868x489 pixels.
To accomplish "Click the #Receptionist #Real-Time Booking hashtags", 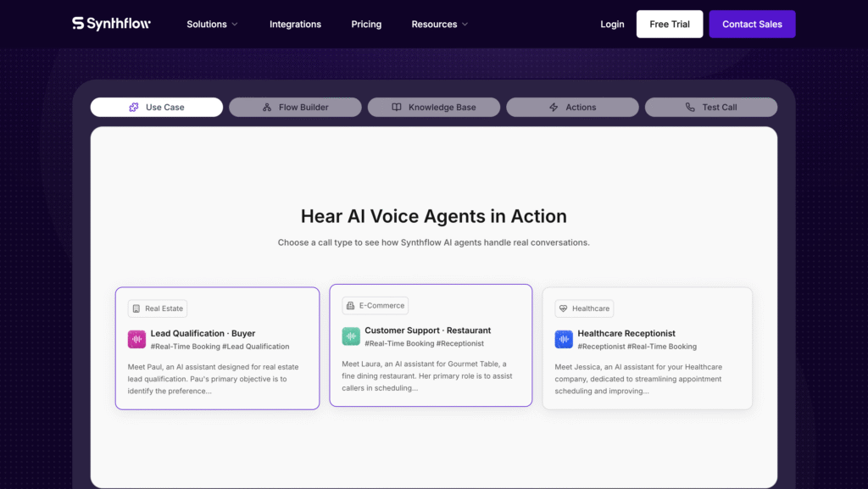I will pos(637,347).
